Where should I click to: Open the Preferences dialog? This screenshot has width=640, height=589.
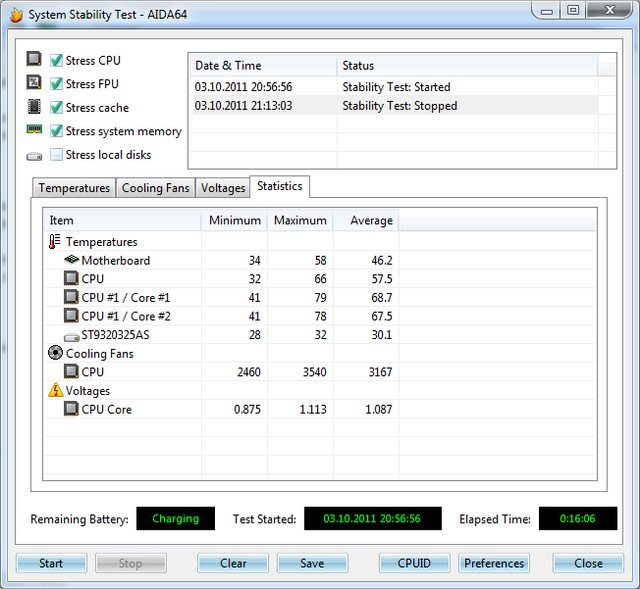point(494,563)
